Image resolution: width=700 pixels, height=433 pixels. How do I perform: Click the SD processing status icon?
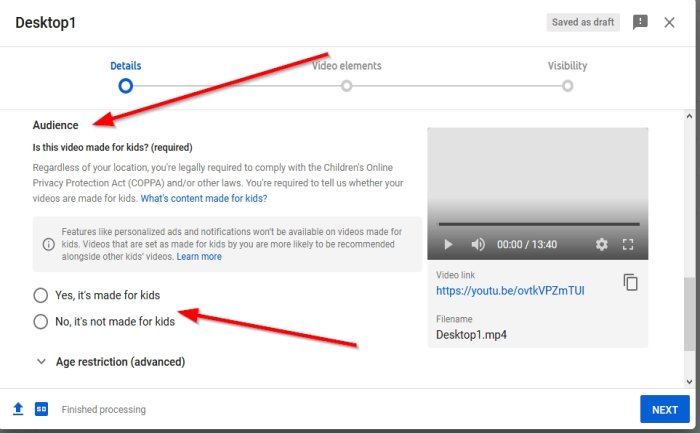point(41,409)
